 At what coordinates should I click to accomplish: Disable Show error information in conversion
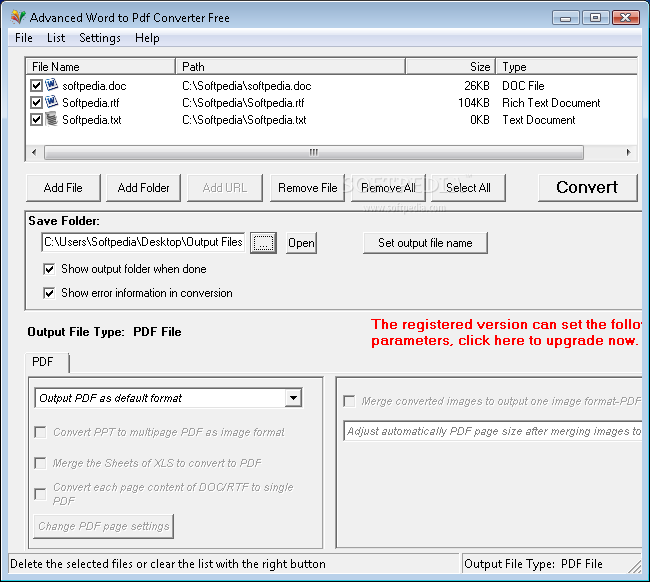[x=50, y=293]
